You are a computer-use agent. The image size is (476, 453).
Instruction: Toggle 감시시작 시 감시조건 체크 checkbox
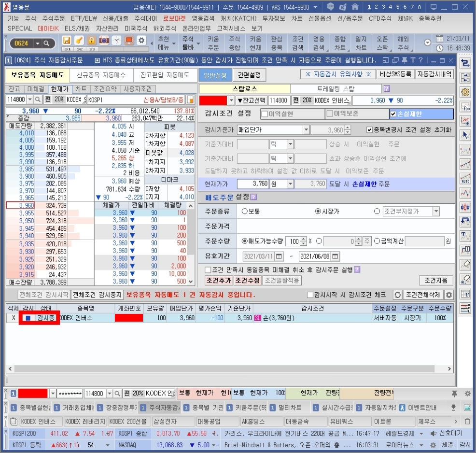310,295
